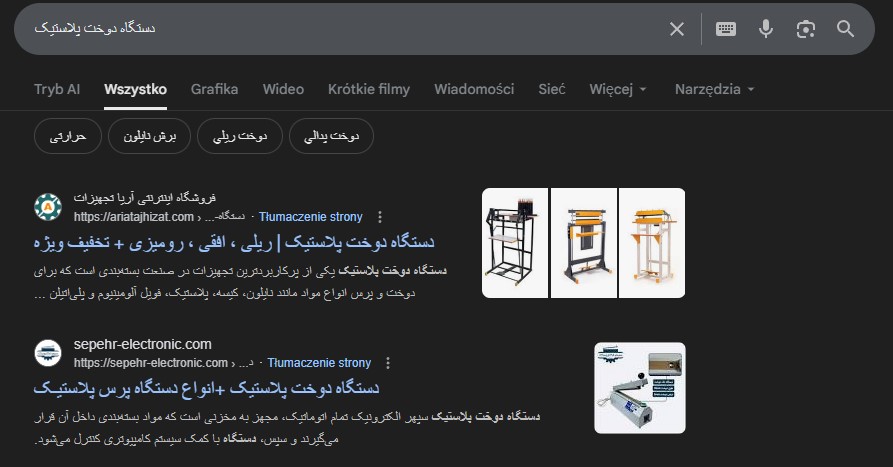Switch to the Grafika tab
Viewport: 893px width, 467px height.
point(214,89)
